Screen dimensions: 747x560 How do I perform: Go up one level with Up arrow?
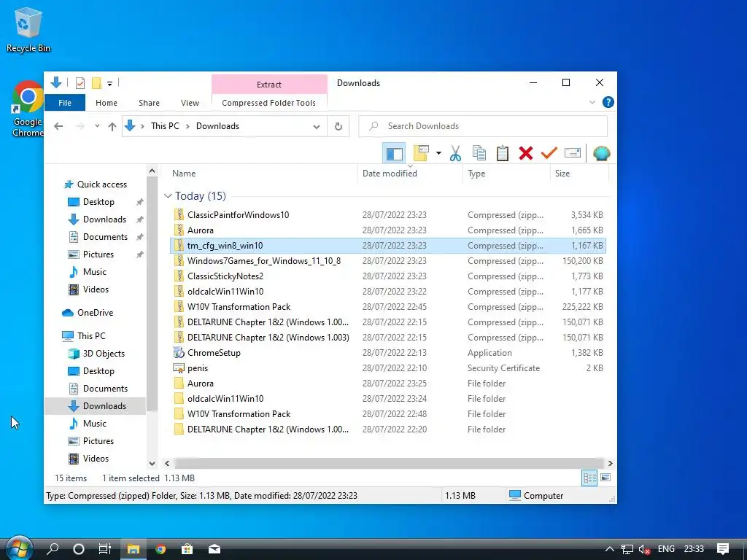(x=112, y=126)
